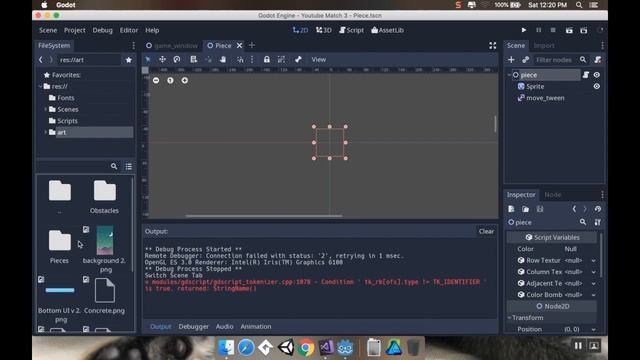Close the Piece scene tab
This screenshot has width=640, height=360.
[240, 46]
